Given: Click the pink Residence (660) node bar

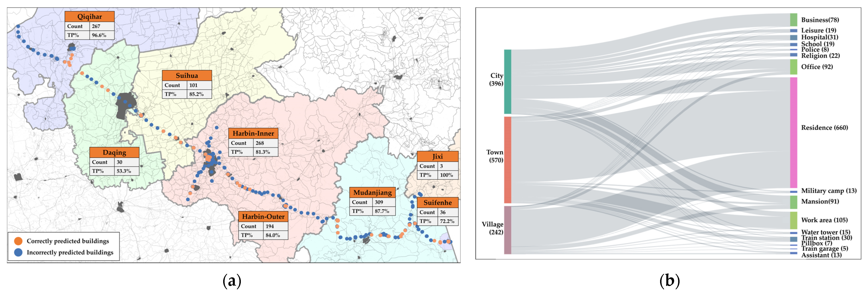Looking at the screenshot, I should 794,133.
